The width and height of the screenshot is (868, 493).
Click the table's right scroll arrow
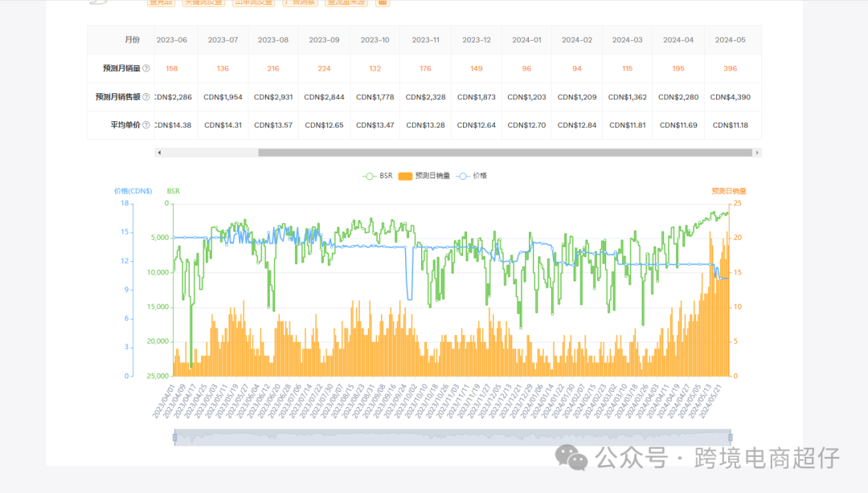[x=757, y=153]
